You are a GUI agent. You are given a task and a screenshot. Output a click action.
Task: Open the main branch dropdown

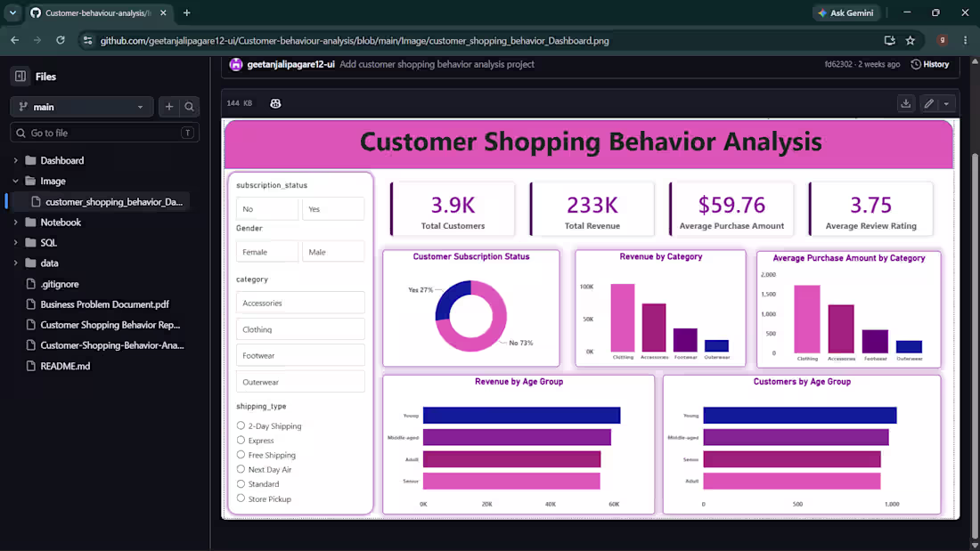tap(81, 107)
